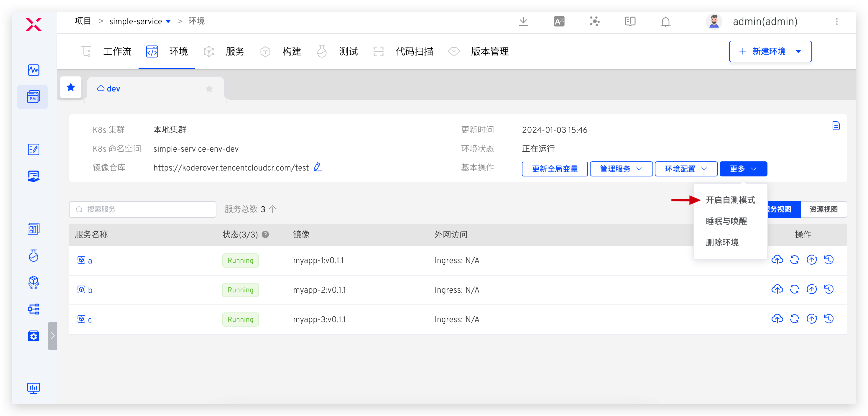Click the history icon for service c
The image size is (868, 416).
[828, 319]
